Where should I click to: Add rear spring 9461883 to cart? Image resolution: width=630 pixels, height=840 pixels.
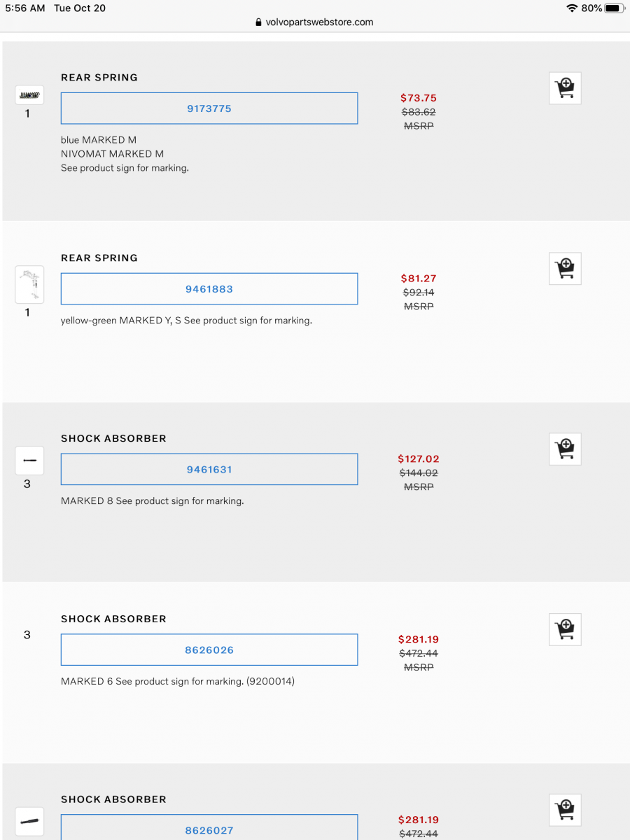tap(564, 268)
